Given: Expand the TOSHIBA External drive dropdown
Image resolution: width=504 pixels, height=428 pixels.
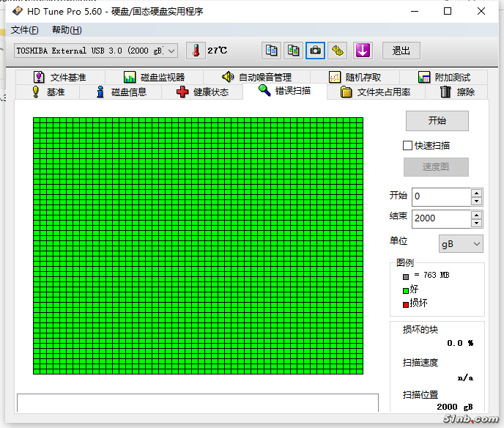Looking at the screenshot, I should pyautogui.click(x=172, y=51).
